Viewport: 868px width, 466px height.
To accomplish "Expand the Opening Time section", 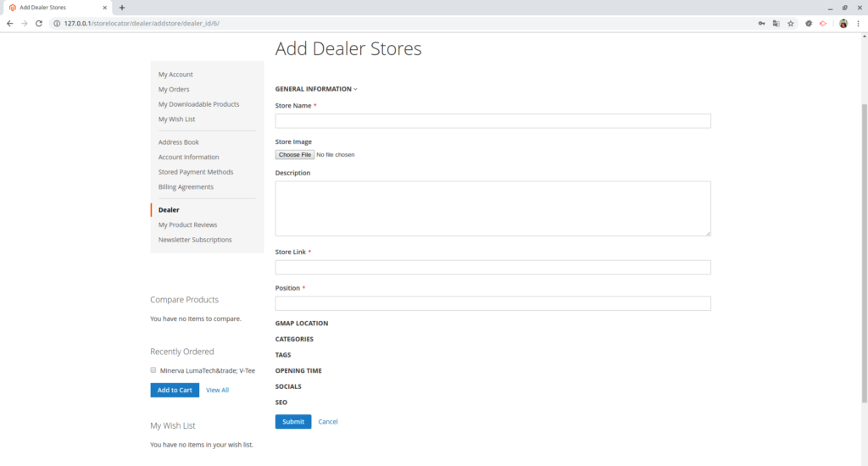I will coord(298,371).
